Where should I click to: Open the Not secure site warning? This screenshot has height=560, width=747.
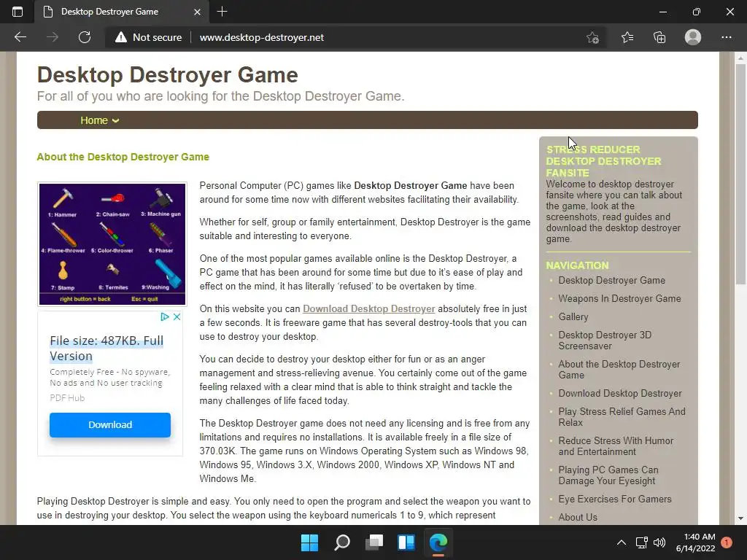point(149,37)
